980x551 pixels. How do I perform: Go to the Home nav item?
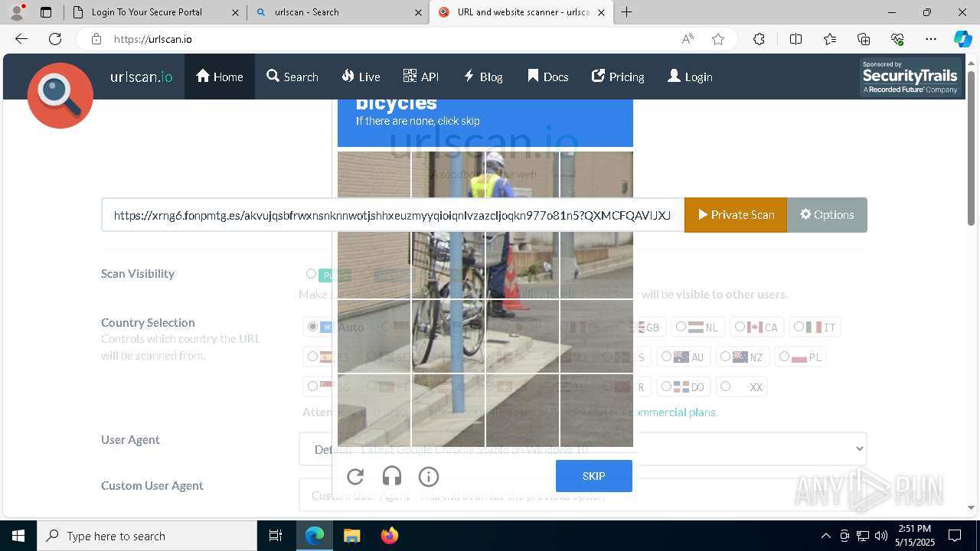coord(220,77)
